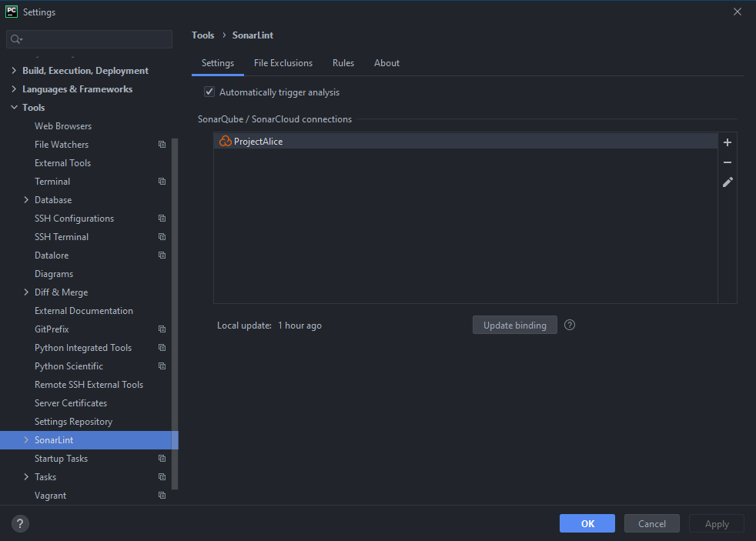
Task: Click the project-level icon beside Python Scientific
Action: point(162,366)
